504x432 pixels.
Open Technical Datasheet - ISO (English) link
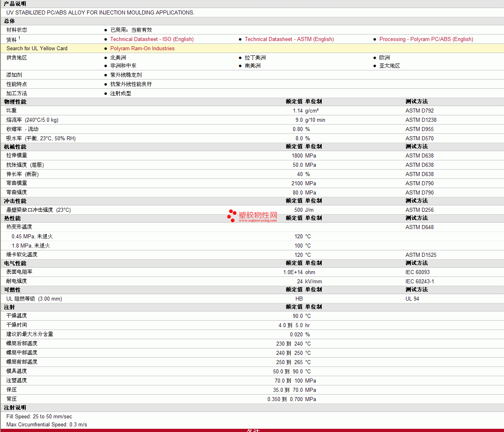pos(152,39)
